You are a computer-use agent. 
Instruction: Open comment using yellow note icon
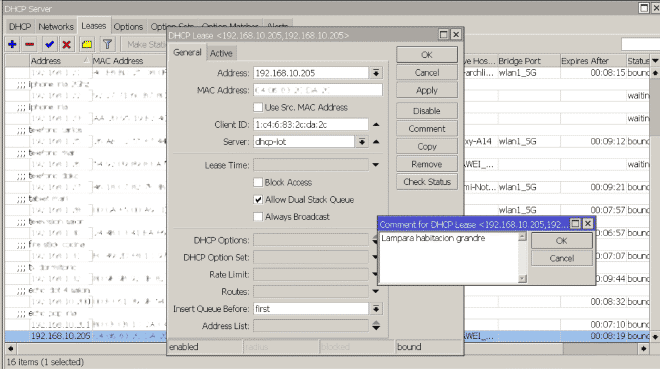(x=87, y=44)
